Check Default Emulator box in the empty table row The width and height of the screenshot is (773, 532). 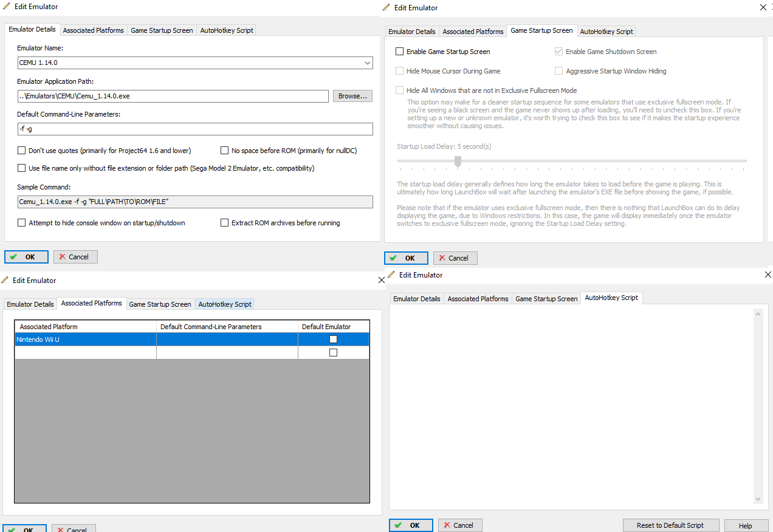pos(333,352)
